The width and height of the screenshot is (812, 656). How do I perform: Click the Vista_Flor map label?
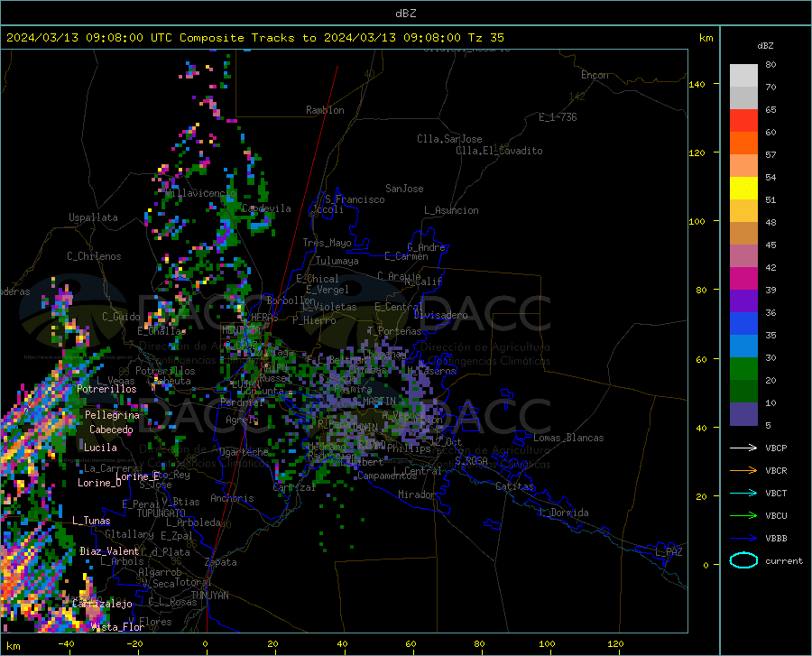[117, 627]
